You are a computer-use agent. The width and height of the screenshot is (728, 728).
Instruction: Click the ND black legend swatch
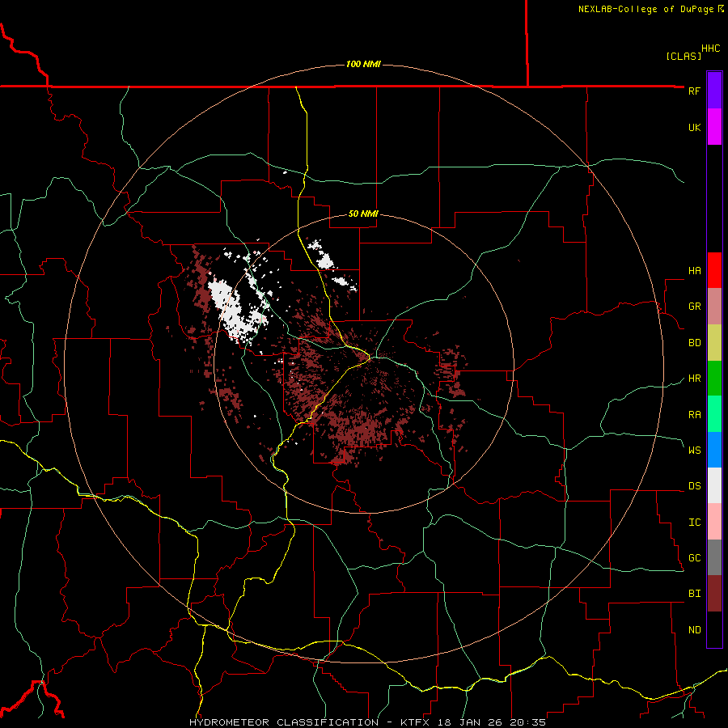click(x=714, y=629)
